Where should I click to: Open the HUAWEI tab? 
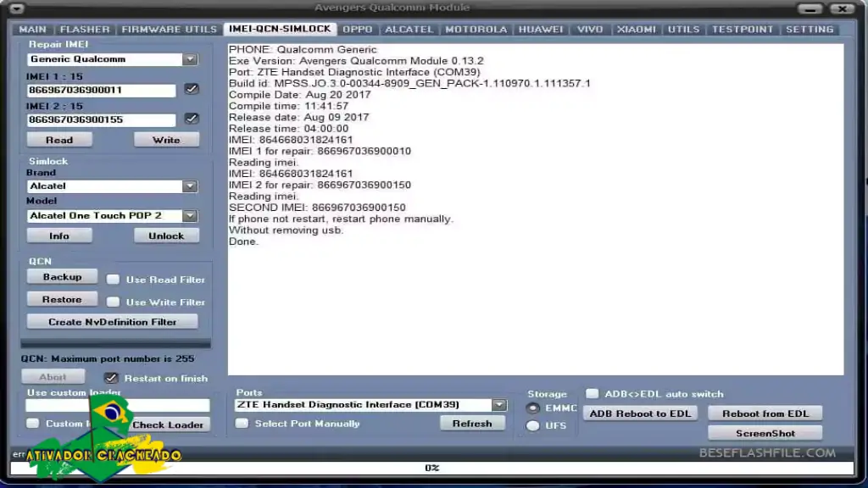pyautogui.click(x=541, y=30)
